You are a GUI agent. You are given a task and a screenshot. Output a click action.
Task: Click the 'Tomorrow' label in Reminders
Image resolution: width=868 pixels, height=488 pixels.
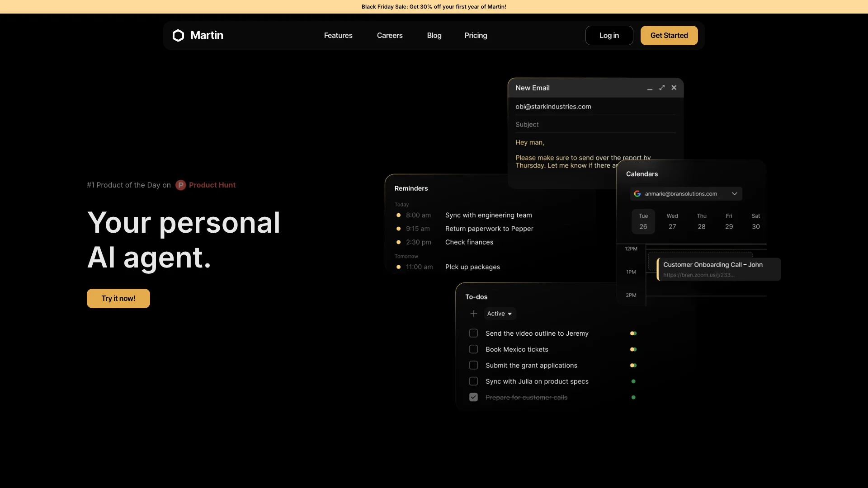click(406, 257)
